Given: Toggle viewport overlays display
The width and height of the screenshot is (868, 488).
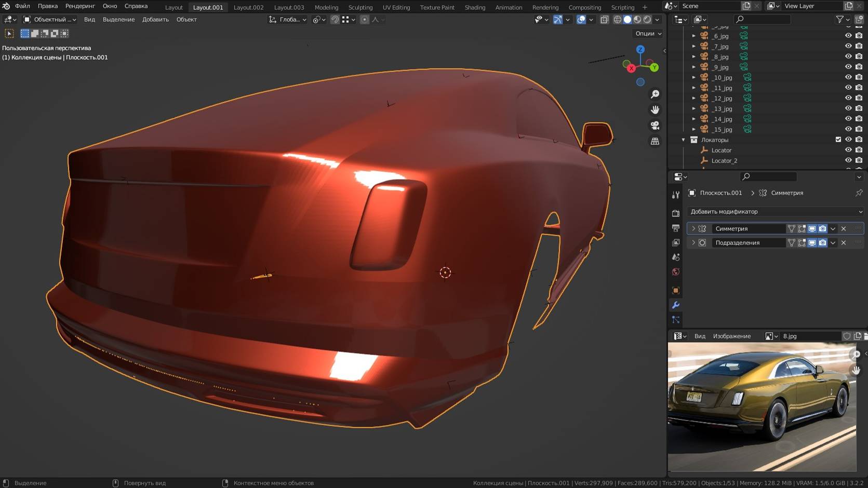Looking at the screenshot, I should [581, 20].
